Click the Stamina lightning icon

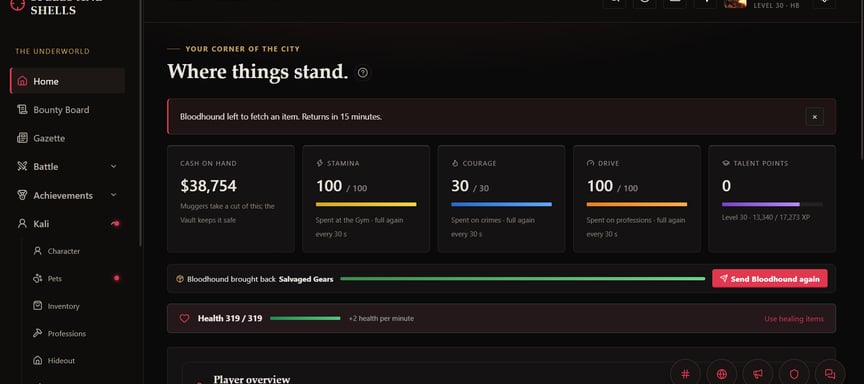(320, 164)
